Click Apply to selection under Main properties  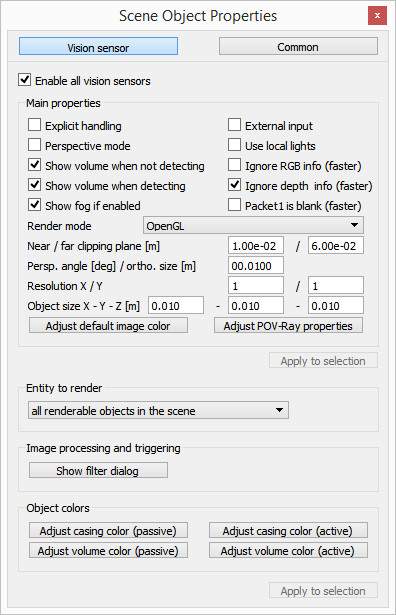[x=323, y=360]
